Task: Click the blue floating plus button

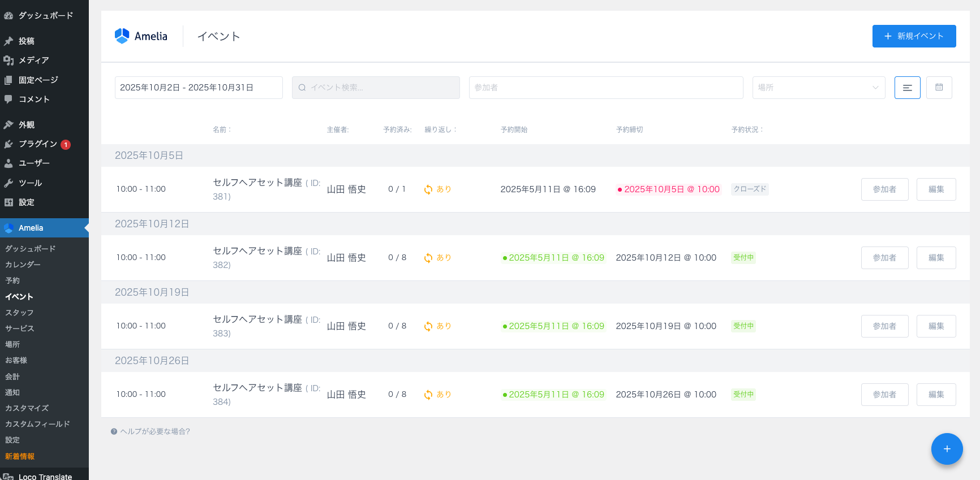Action: click(x=947, y=449)
